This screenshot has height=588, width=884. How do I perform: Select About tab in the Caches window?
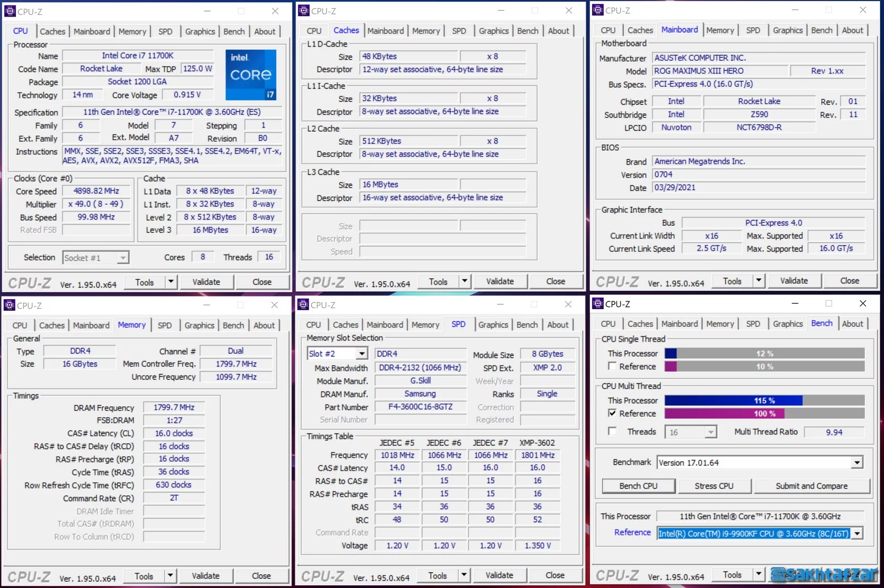[559, 31]
